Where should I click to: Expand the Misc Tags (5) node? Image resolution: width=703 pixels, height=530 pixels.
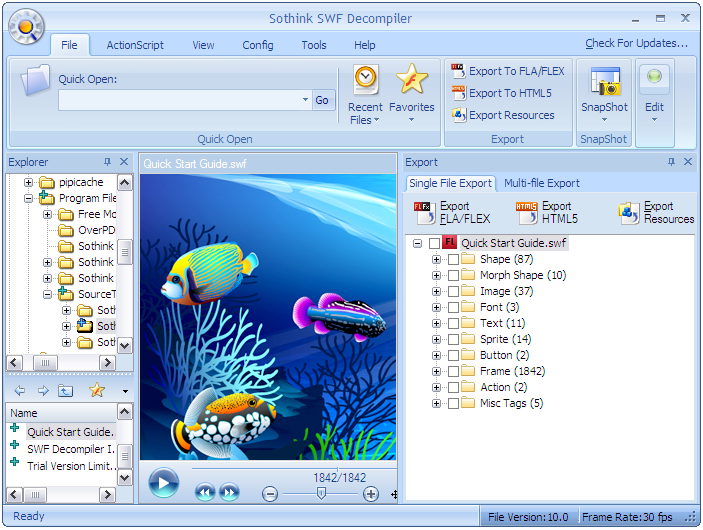tap(436, 404)
